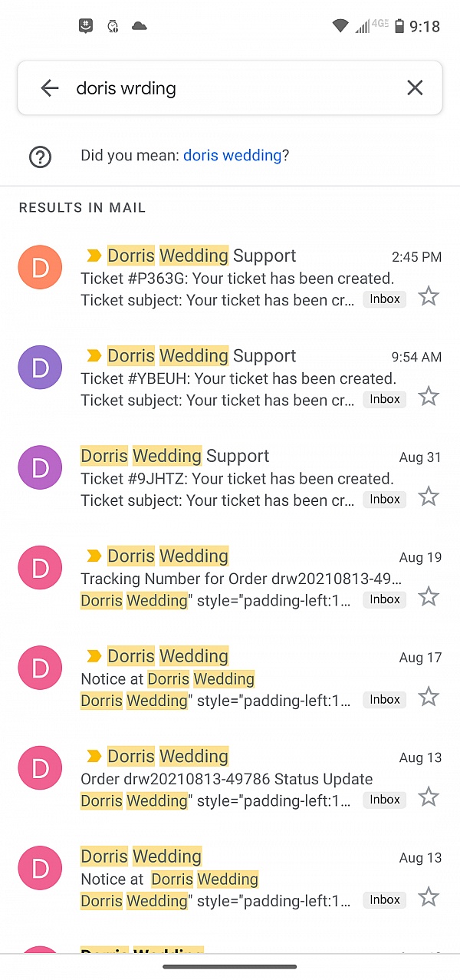Screen dimensions: 460x980
Task: Tap the pink avatar of Aug 13 Notice email
Action: tap(40, 868)
